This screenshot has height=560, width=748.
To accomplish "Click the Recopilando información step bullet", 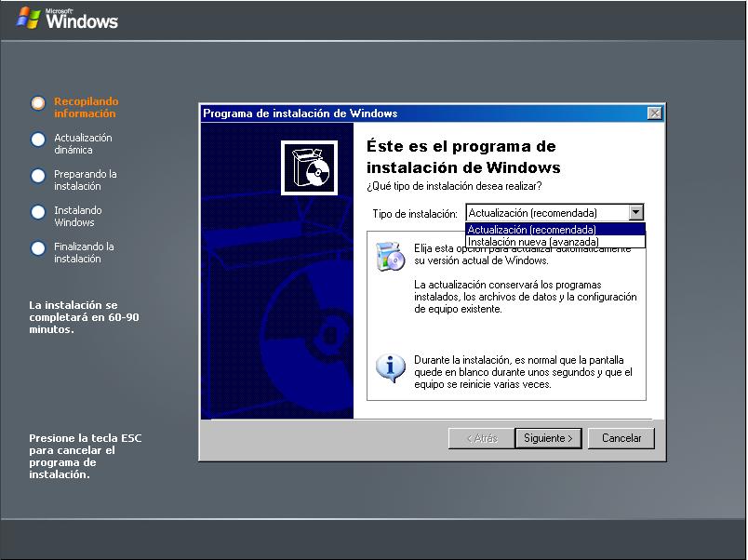I will pos(38,102).
